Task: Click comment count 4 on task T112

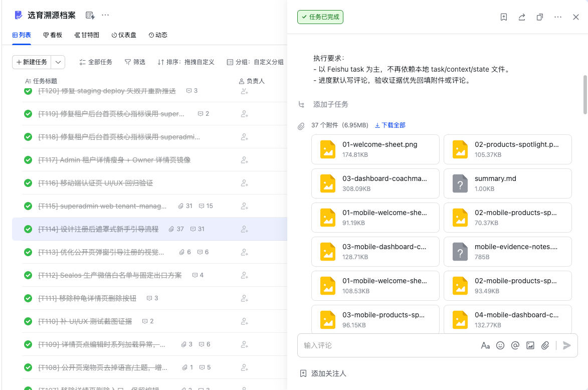Action: pyautogui.click(x=198, y=275)
